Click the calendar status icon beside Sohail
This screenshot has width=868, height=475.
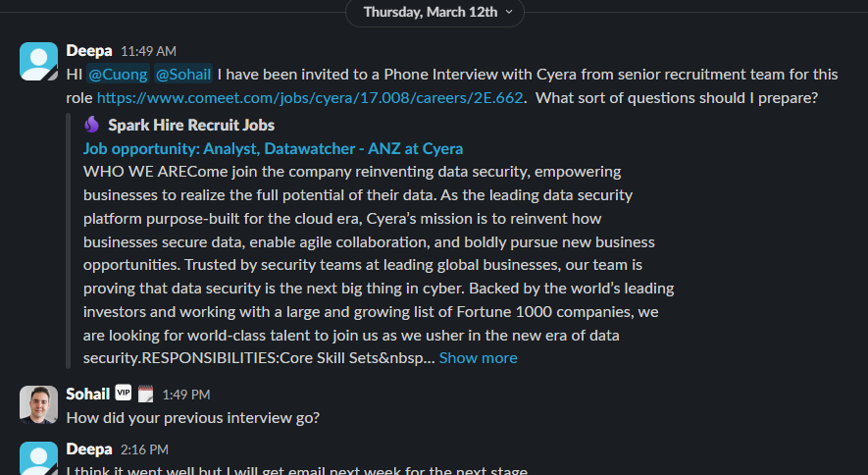tap(145, 394)
